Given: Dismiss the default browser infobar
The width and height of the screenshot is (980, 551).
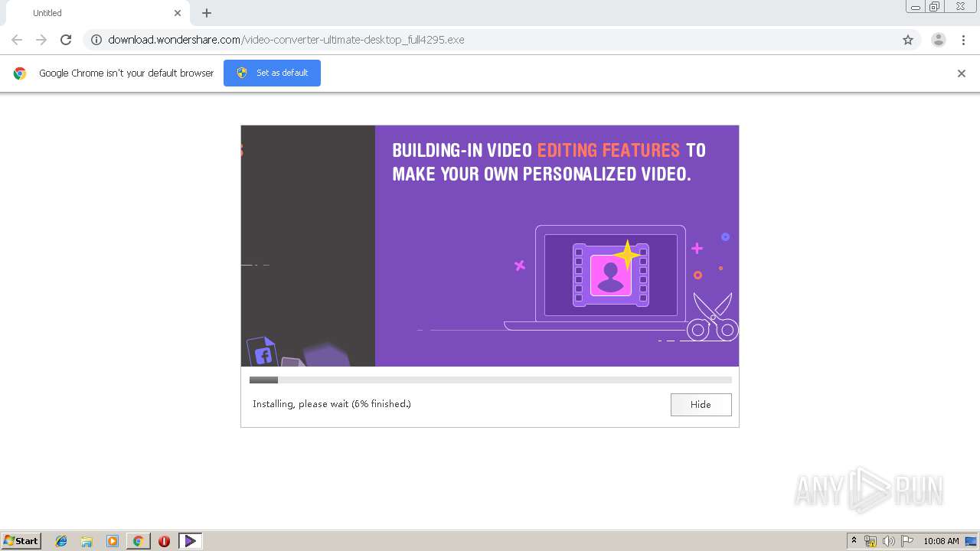Looking at the screenshot, I should (961, 73).
